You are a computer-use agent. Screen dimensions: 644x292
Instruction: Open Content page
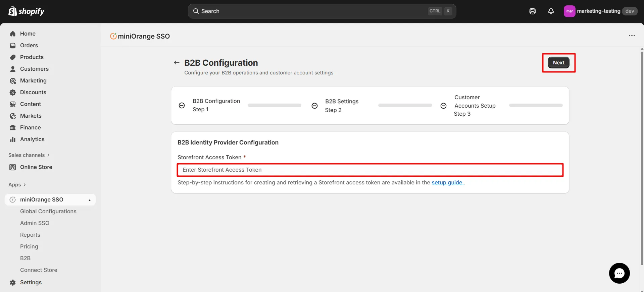pyautogui.click(x=31, y=104)
